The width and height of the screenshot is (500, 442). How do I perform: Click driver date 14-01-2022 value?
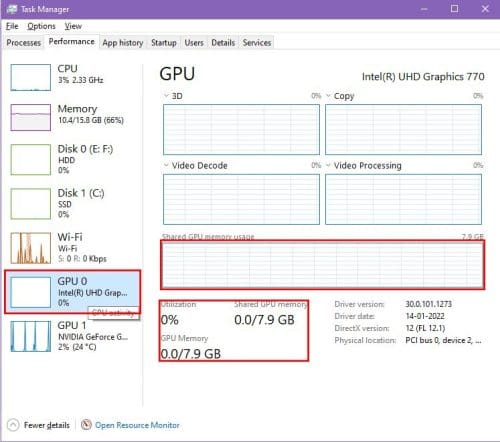(x=425, y=316)
